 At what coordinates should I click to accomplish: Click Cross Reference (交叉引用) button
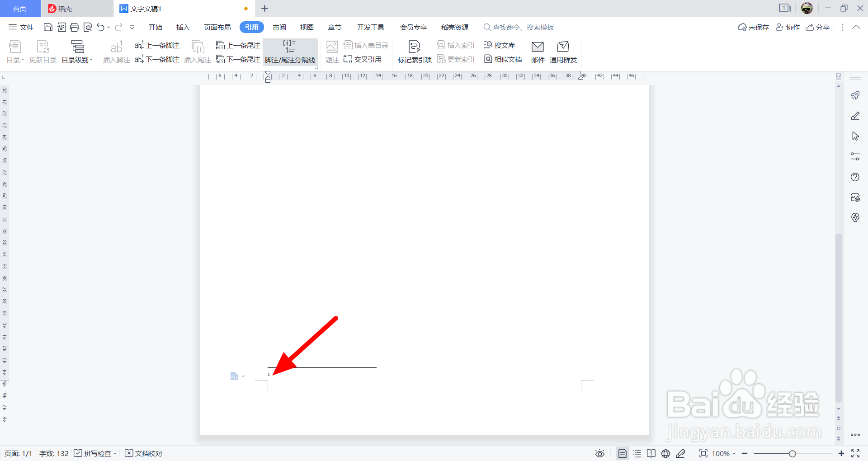click(363, 59)
